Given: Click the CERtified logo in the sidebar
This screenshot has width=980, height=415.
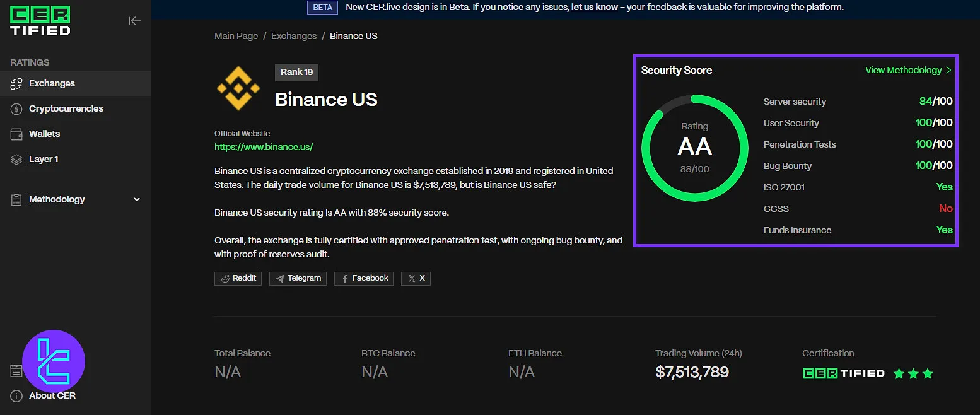Looking at the screenshot, I should tap(40, 21).
